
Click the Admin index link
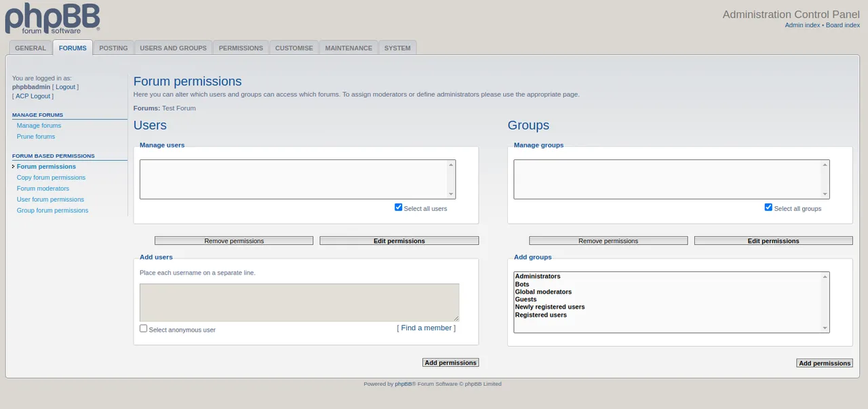(x=802, y=25)
